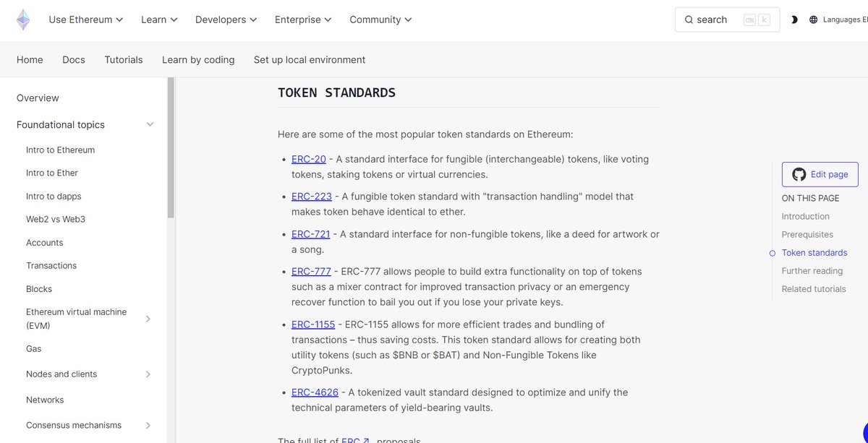
Task: Click the Ethereum logo icon
Action: 23,20
